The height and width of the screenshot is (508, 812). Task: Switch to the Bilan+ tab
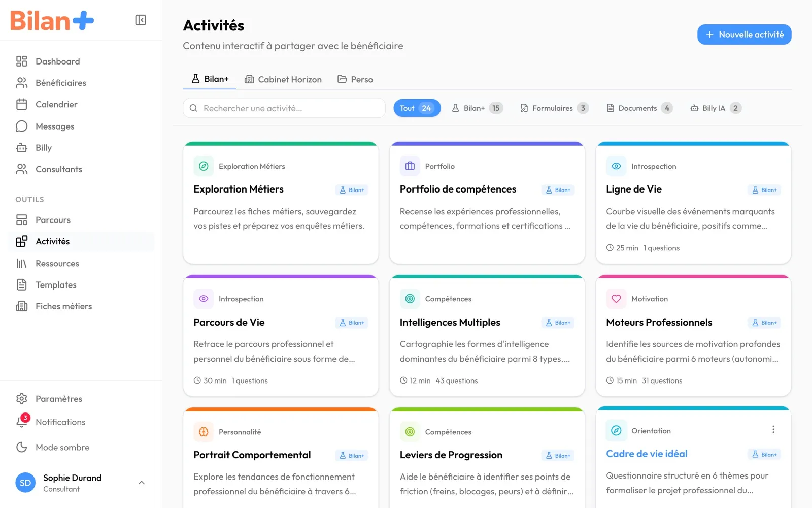click(210, 79)
